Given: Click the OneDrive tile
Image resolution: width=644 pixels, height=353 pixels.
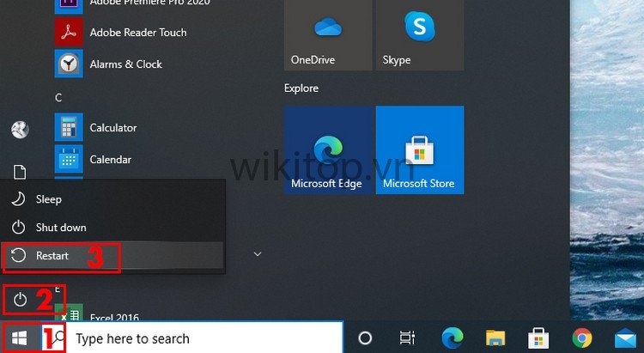Looking at the screenshot, I should coord(328,36).
